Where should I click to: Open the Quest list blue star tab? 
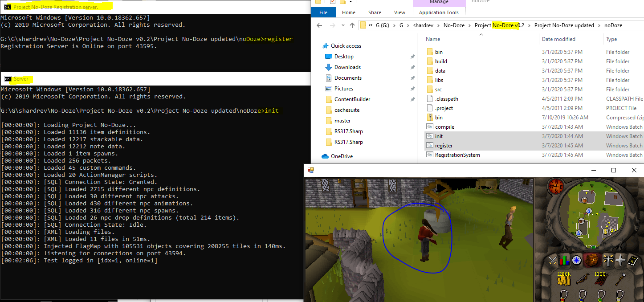point(577,260)
